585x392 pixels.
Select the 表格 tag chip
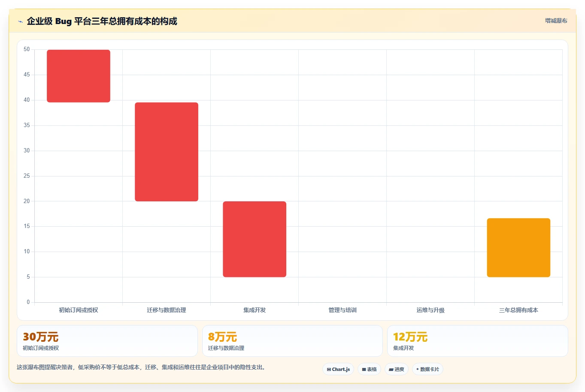click(369, 369)
